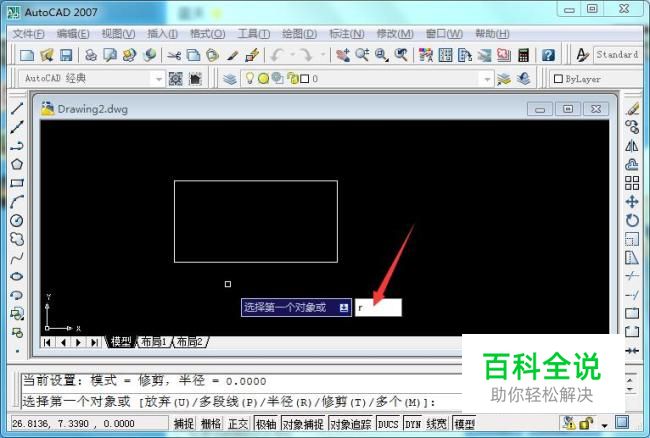Expand the undo history dropdown arrow
The width and height of the screenshot is (650, 438).
(292, 54)
